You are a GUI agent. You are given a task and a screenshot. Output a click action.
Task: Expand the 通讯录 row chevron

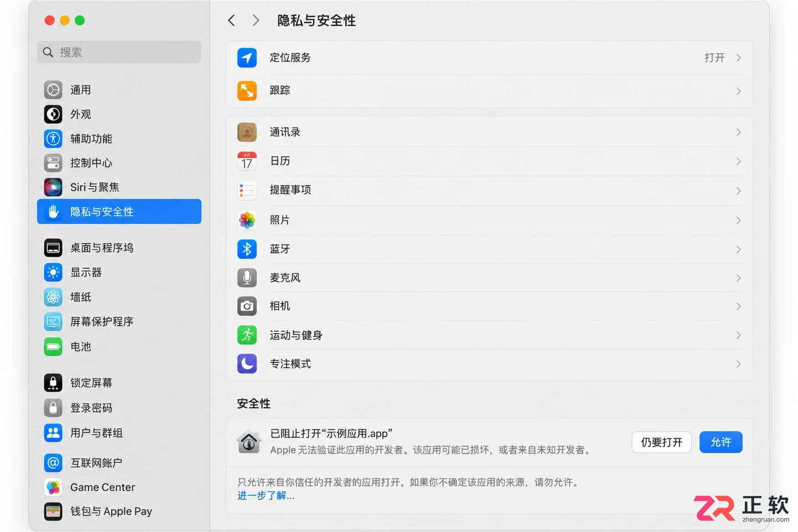tap(738, 132)
